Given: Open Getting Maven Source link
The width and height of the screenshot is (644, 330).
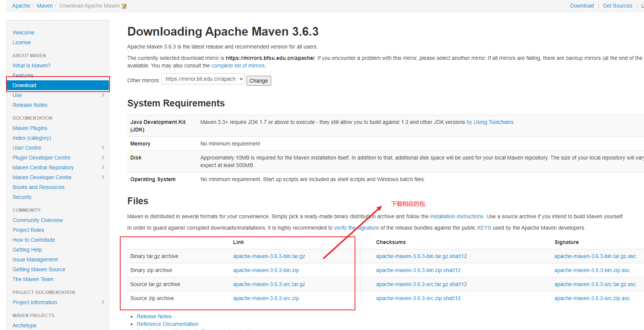Looking at the screenshot, I should [39, 269].
